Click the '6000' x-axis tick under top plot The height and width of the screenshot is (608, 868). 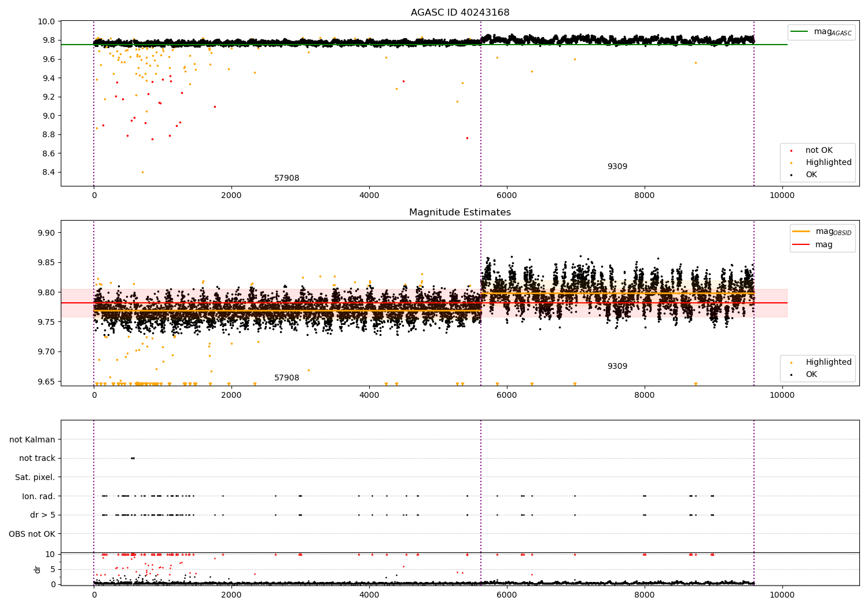(507, 196)
